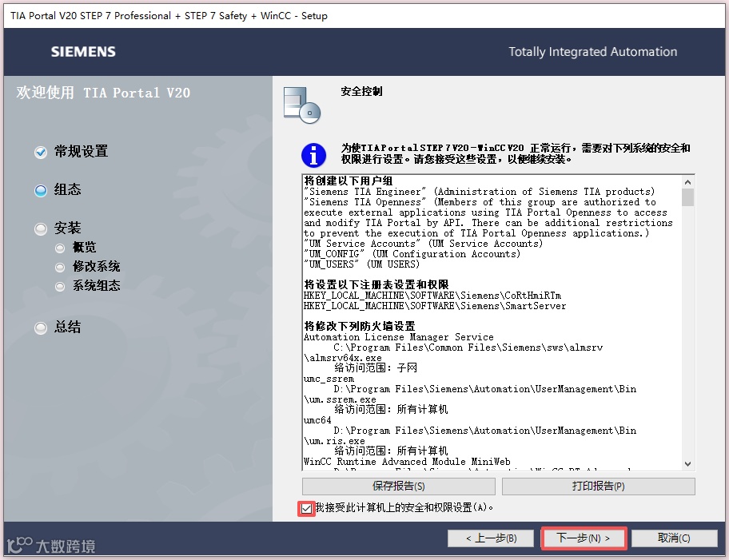Click the 将设置以下注册表设置和权限 heading
This screenshot has height=560, width=729.
point(376,284)
